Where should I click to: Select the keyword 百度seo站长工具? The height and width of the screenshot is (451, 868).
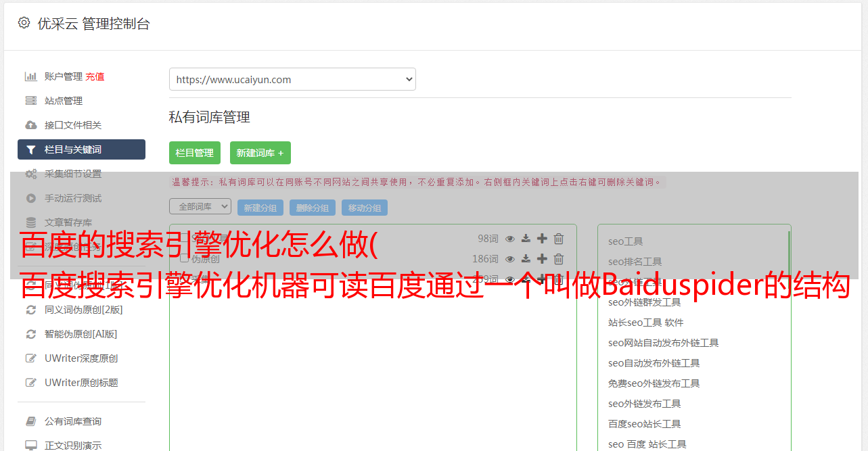644,424
